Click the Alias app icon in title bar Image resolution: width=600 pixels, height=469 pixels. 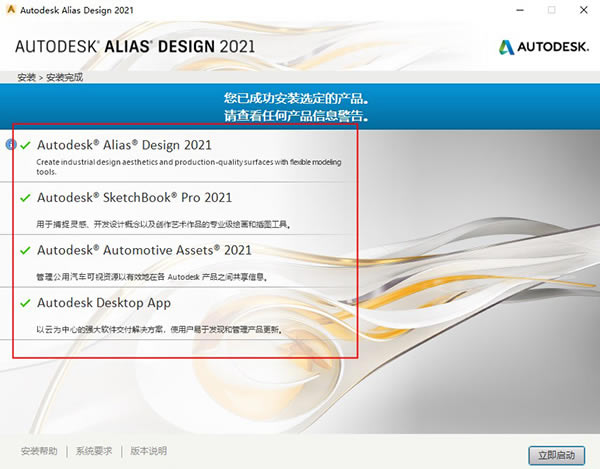[x=11, y=9]
